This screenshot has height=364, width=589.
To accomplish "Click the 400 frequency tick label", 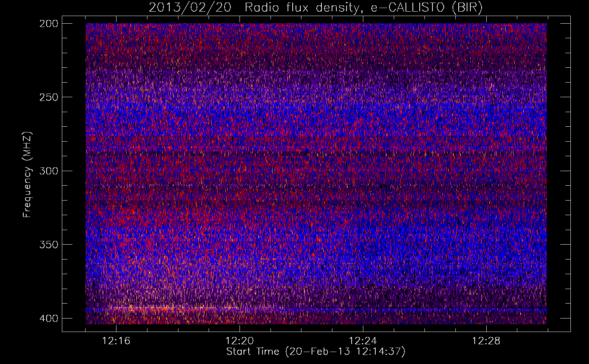I will pyautogui.click(x=48, y=318).
